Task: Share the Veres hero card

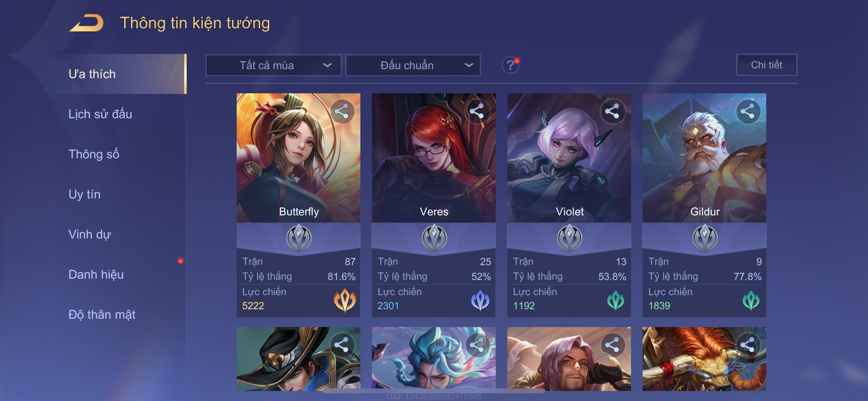Action: click(x=477, y=111)
